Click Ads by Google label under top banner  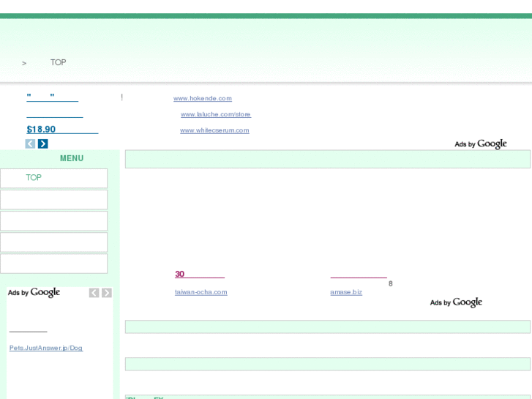point(480,144)
